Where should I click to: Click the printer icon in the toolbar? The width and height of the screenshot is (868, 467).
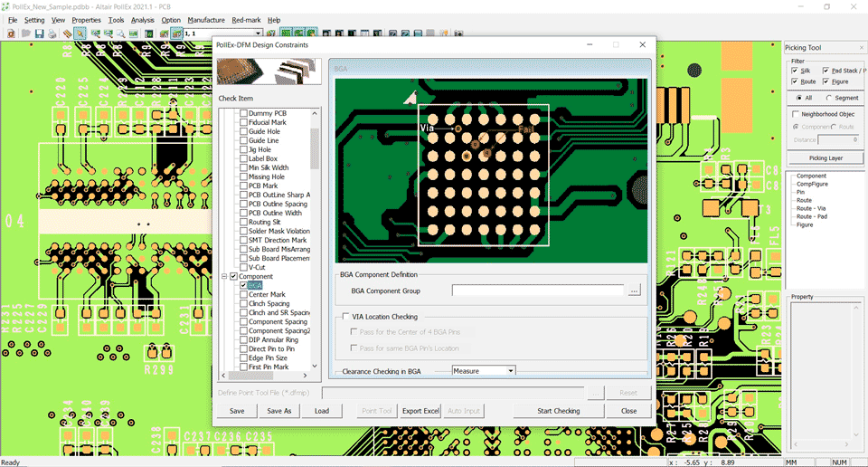point(52,33)
